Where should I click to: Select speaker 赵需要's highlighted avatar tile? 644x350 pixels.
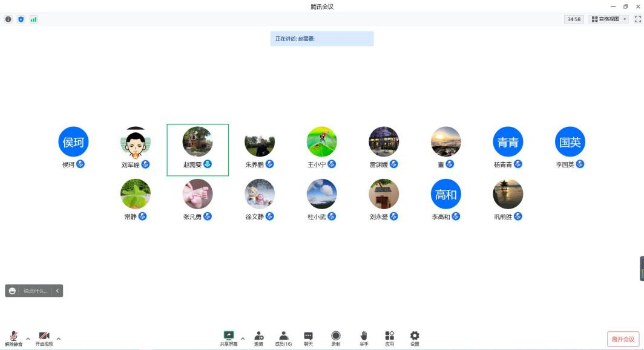coord(197,149)
